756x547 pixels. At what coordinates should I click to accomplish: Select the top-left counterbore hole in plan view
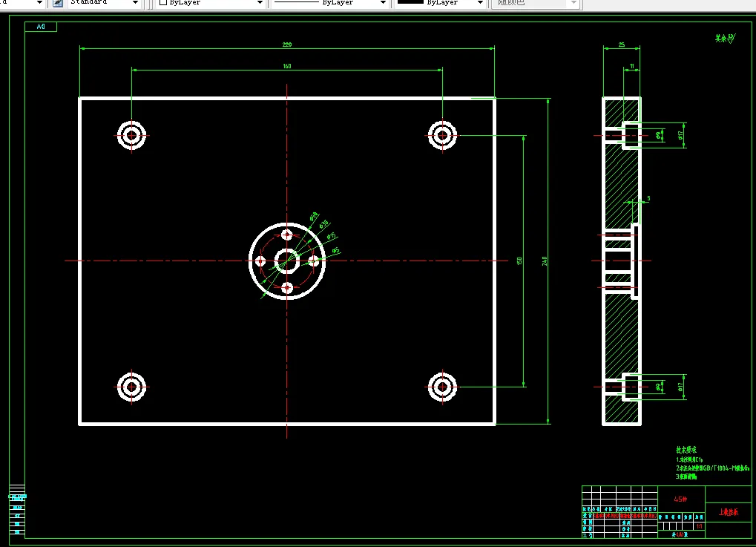coord(131,136)
